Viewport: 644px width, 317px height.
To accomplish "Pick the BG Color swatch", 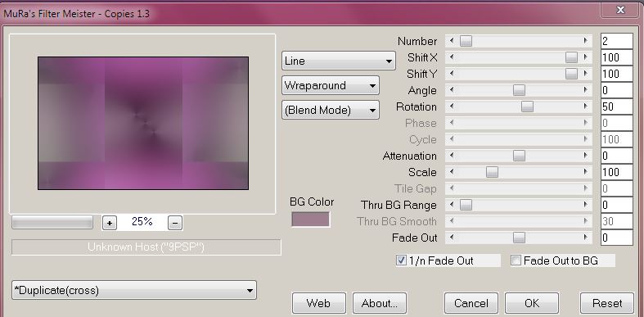I will click(310, 220).
